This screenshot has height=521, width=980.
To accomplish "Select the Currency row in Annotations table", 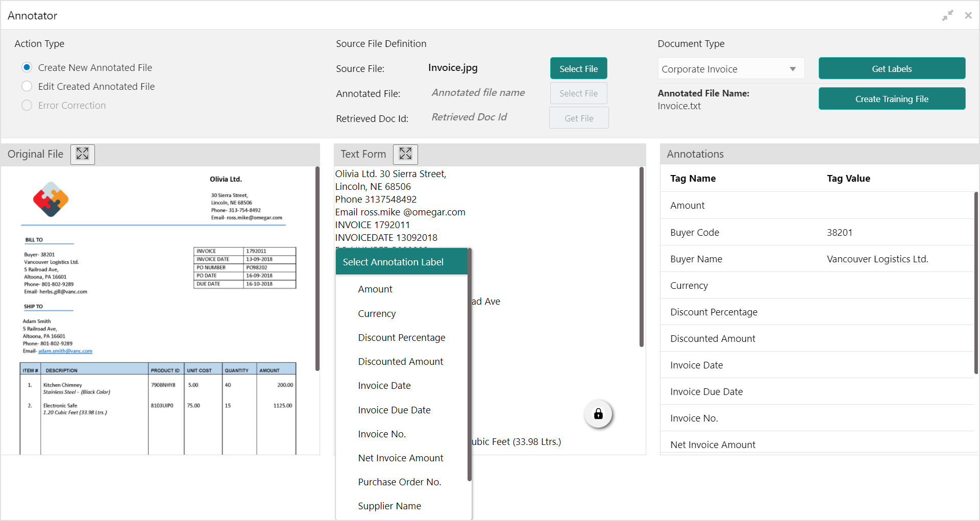I will coord(817,285).
